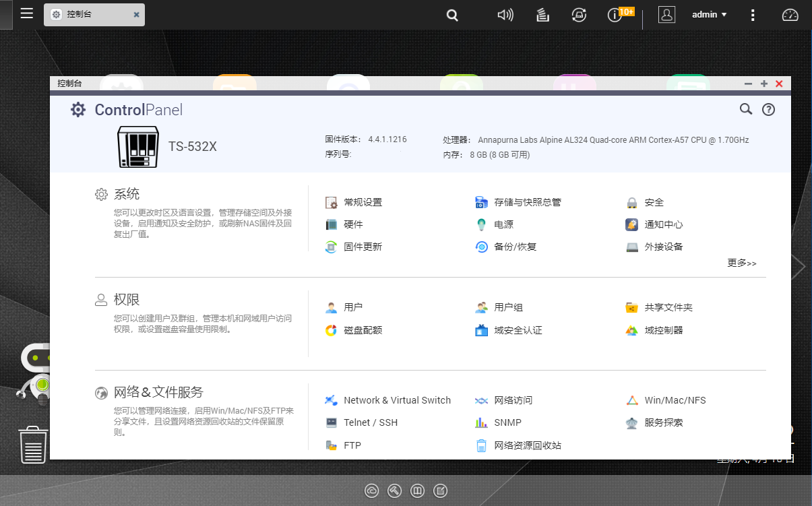Open the desktop Recycle Bin icon

click(x=33, y=445)
